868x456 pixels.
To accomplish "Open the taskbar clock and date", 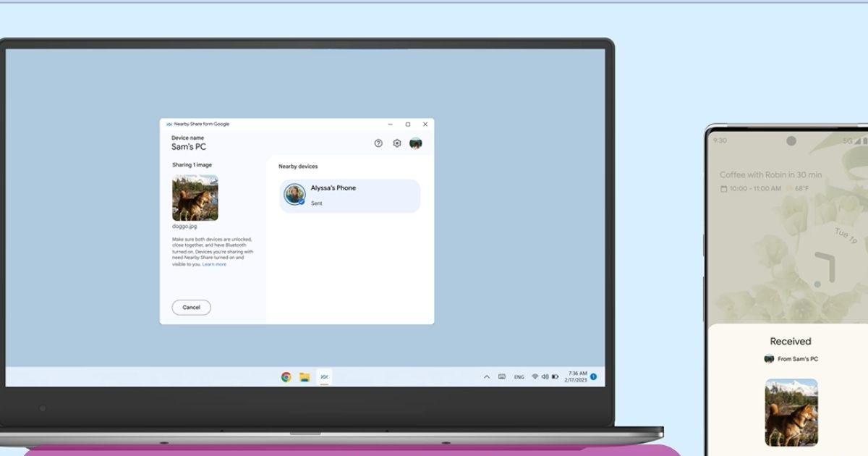I will (578, 377).
